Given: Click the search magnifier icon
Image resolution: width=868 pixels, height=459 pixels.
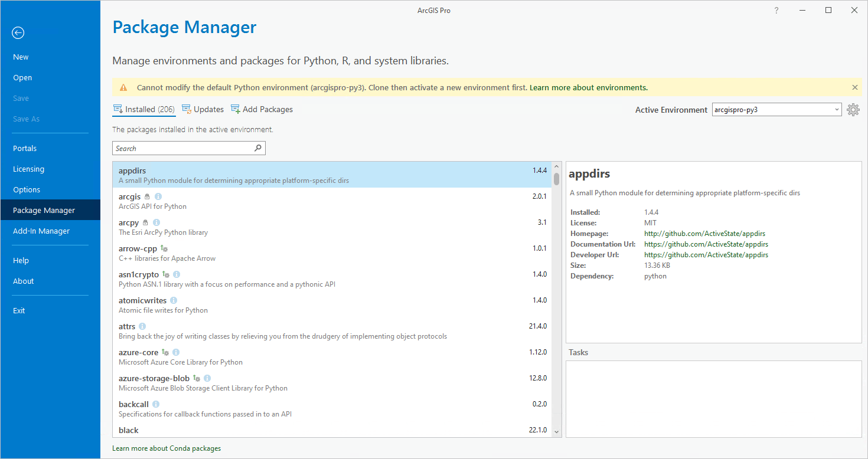Looking at the screenshot, I should pos(258,147).
